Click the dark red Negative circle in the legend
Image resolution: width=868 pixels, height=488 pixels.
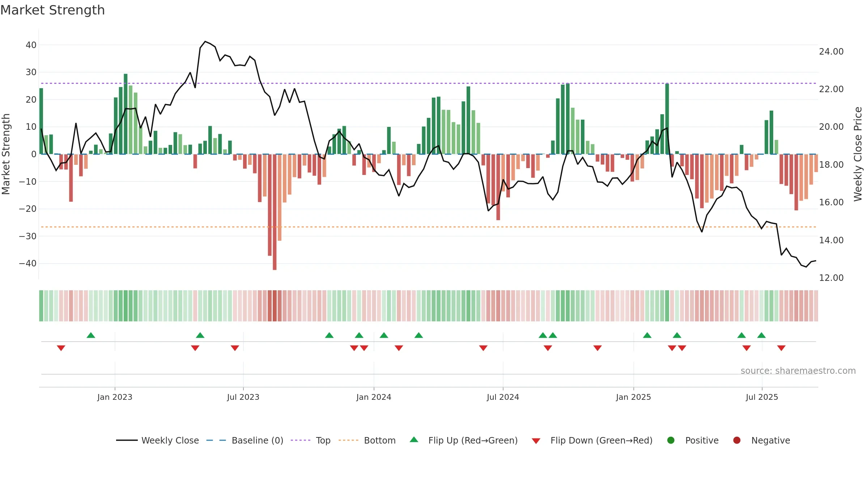click(737, 440)
